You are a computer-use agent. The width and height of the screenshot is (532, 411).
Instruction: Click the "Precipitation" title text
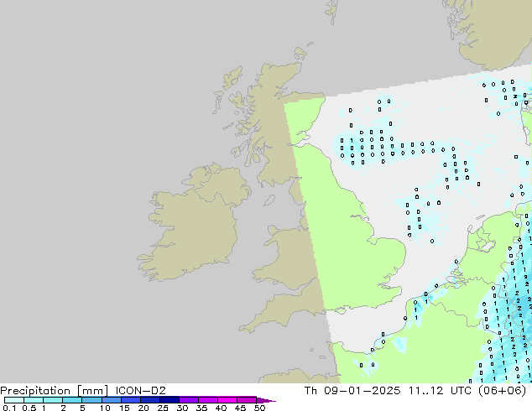tap(35, 391)
